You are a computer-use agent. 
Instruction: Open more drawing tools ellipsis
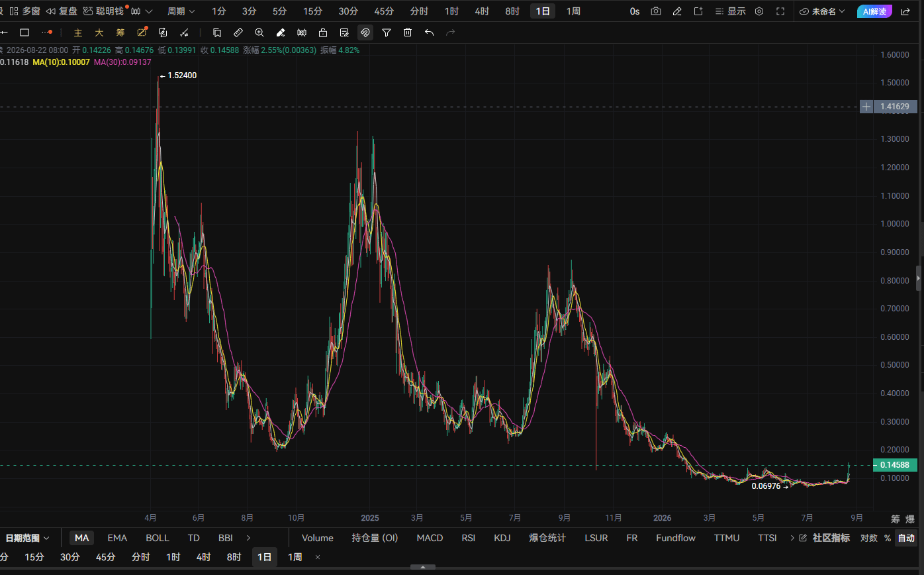[x=46, y=32]
